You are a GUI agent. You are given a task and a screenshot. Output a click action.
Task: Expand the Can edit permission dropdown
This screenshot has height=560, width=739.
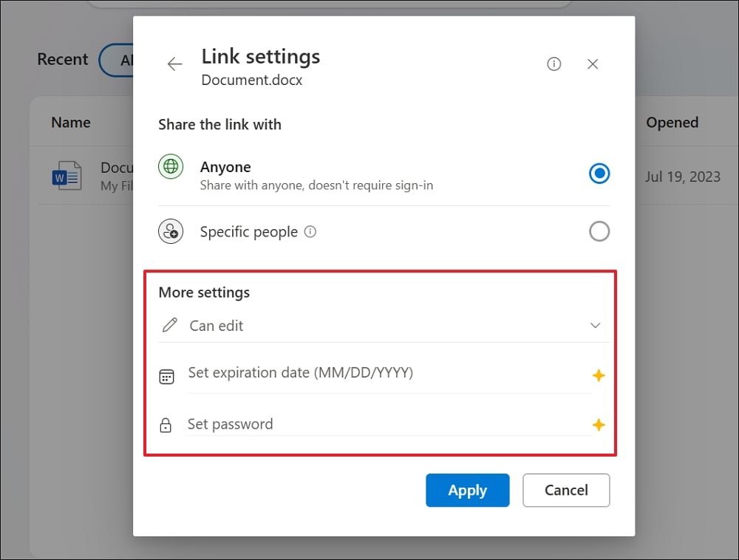[x=384, y=326]
